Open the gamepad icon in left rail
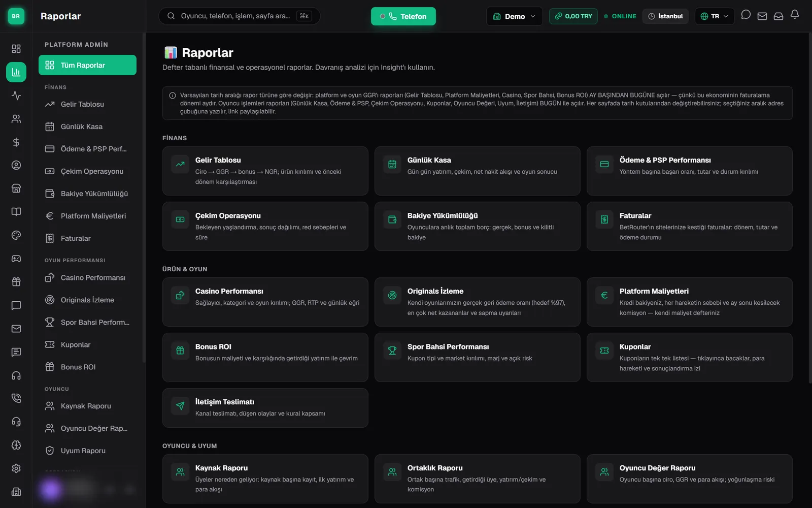 16,259
